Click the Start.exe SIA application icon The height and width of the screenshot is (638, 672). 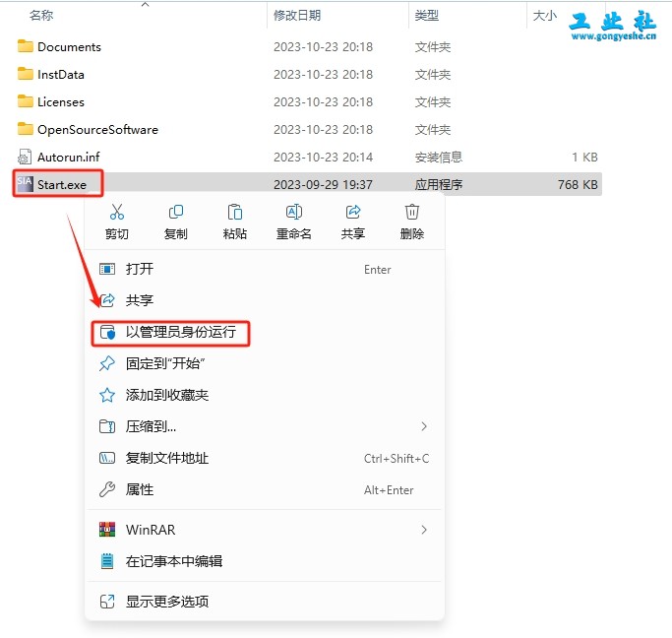[25, 184]
